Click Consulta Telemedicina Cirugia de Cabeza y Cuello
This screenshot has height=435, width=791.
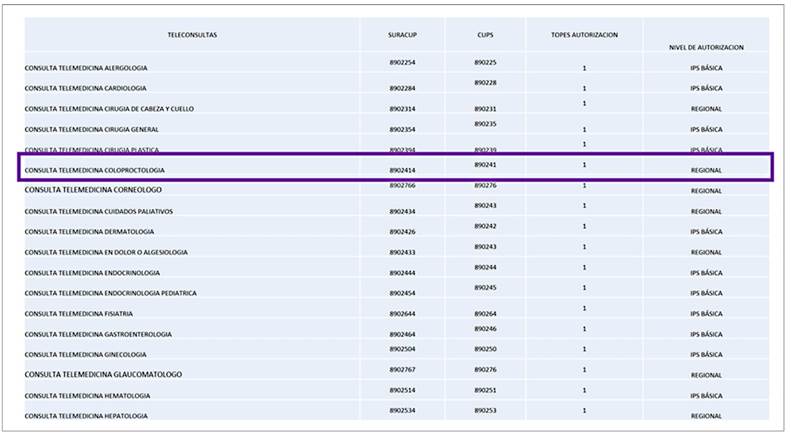pos(109,109)
